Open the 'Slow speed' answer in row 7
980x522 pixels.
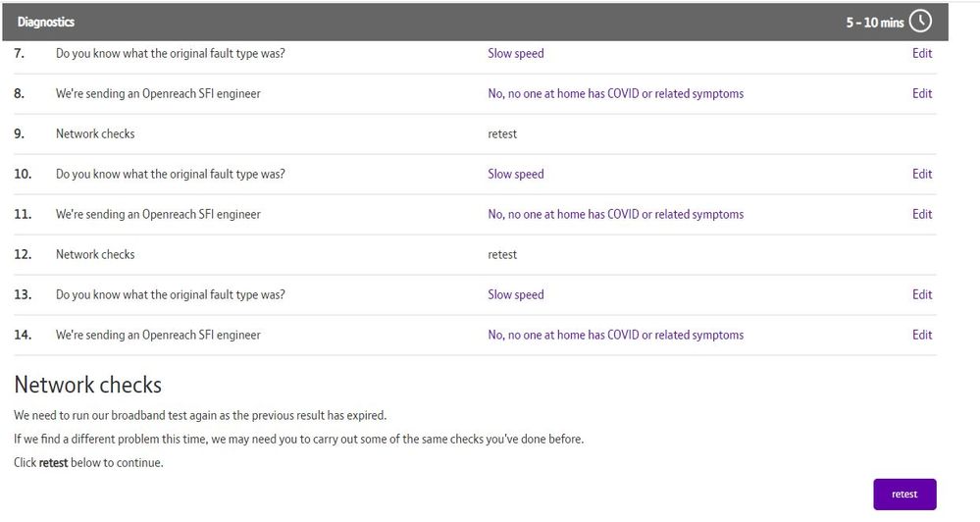pyautogui.click(x=515, y=54)
